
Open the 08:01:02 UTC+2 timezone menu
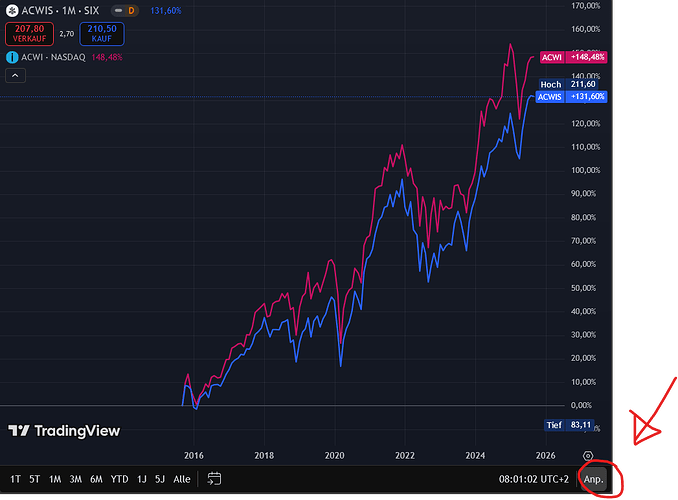534,479
